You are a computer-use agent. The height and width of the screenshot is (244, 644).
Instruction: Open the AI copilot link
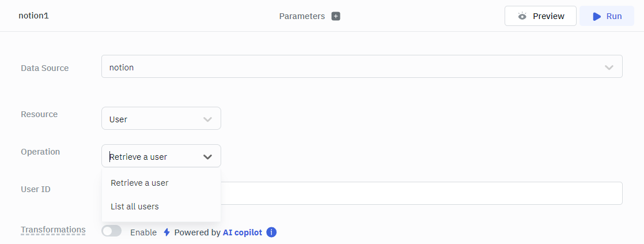coord(243,232)
